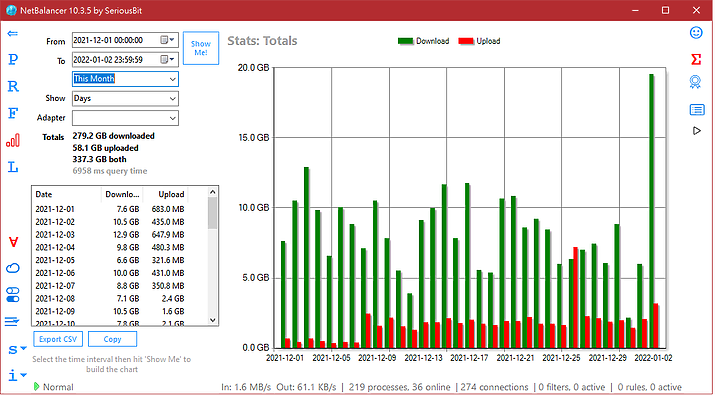The width and height of the screenshot is (720, 395).
Task: Click the table scrollbar down arrow
Action: tap(212, 320)
